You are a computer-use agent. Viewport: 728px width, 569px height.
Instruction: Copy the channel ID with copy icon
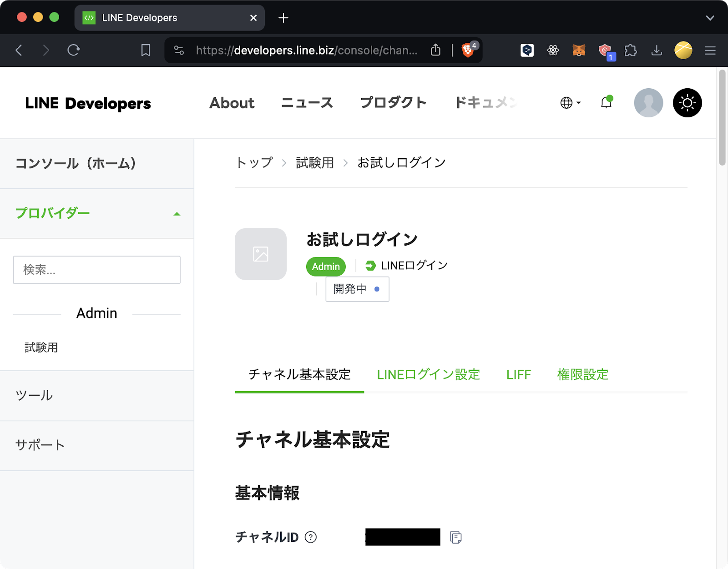[x=456, y=538]
